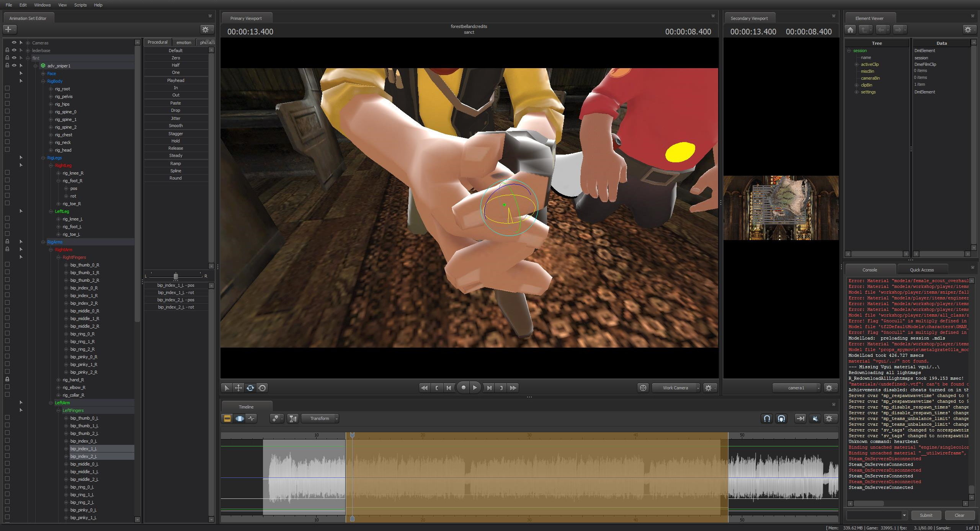Tick the checkbox beside bip_thumb_0_R
This screenshot has height=531, width=980.
click(x=7, y=265)
